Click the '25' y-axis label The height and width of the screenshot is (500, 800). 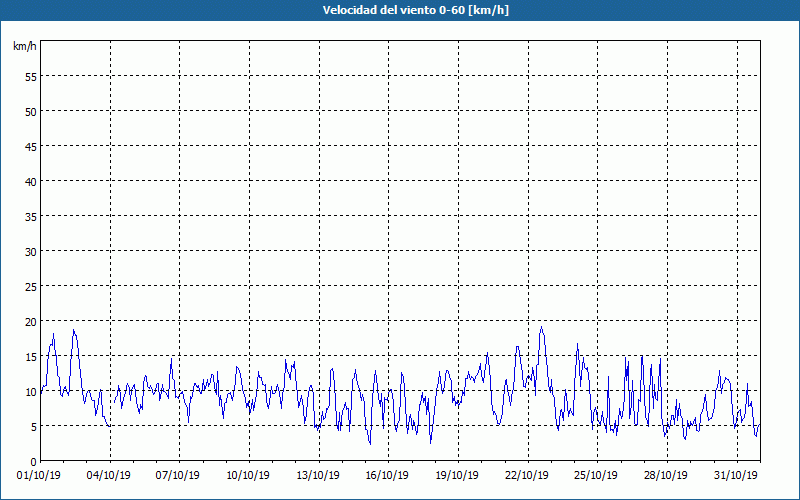(31, 289)
